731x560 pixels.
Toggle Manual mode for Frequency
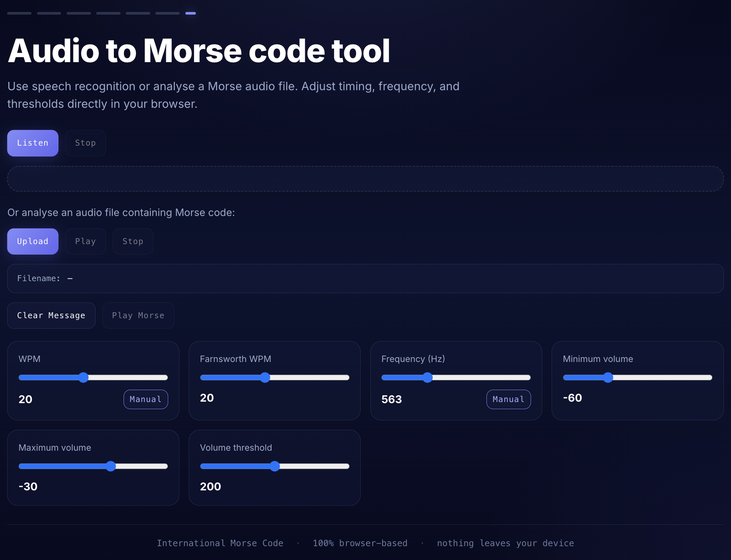[508, 399]
